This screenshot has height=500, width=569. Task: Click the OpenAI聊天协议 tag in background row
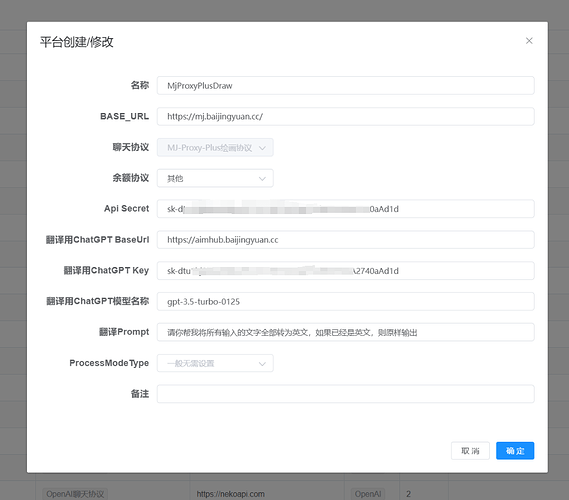coord(75,494)
